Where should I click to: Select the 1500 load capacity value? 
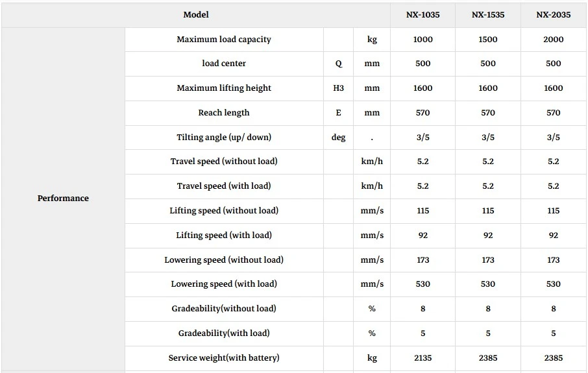[488, 40]
